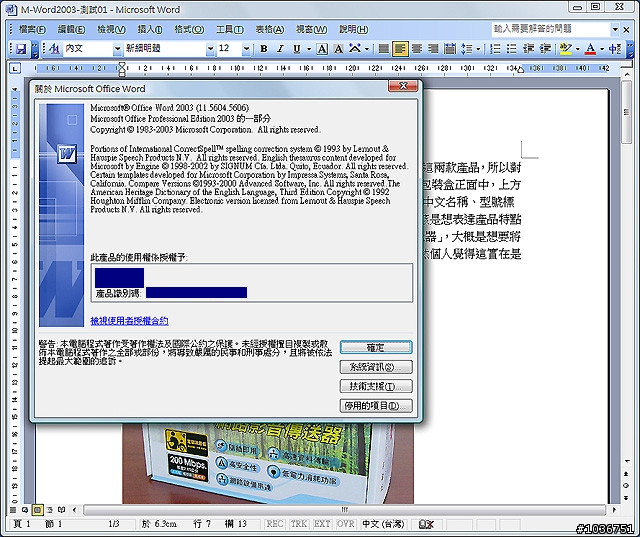Click the help question input field
This screenshot has height=537, width=640.
click(x=551, y=29)
